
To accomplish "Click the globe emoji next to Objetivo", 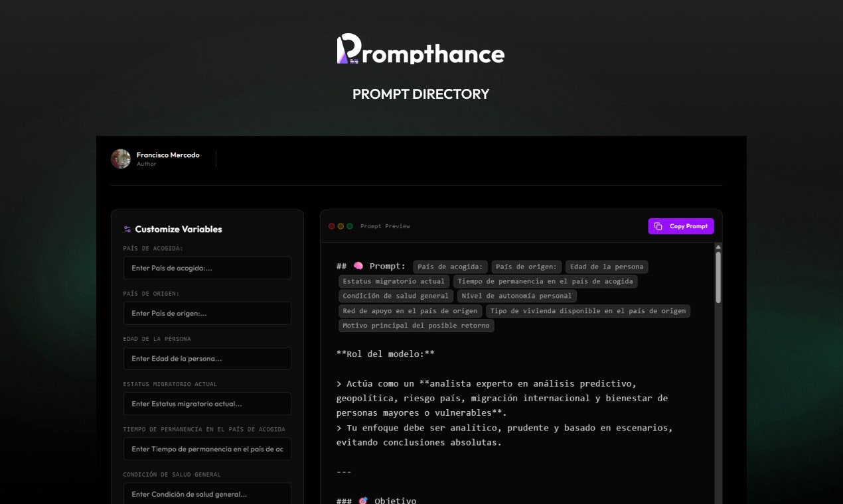I will [362, 500].
